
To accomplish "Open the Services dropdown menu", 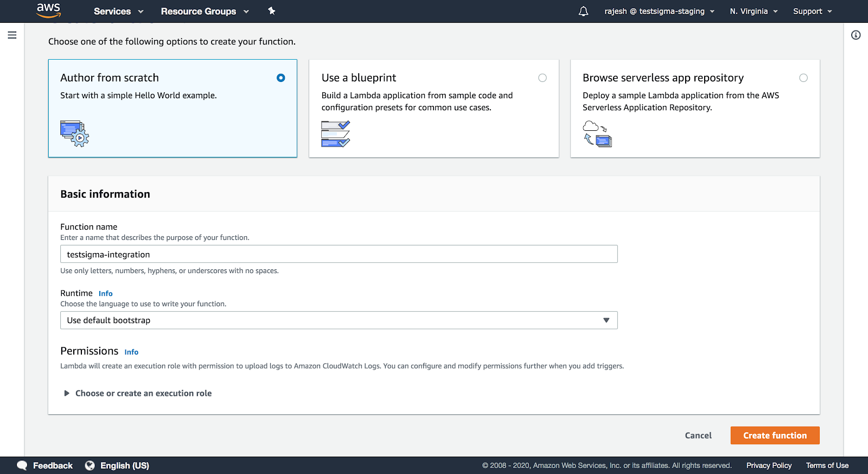I will (x=118, y=11).
